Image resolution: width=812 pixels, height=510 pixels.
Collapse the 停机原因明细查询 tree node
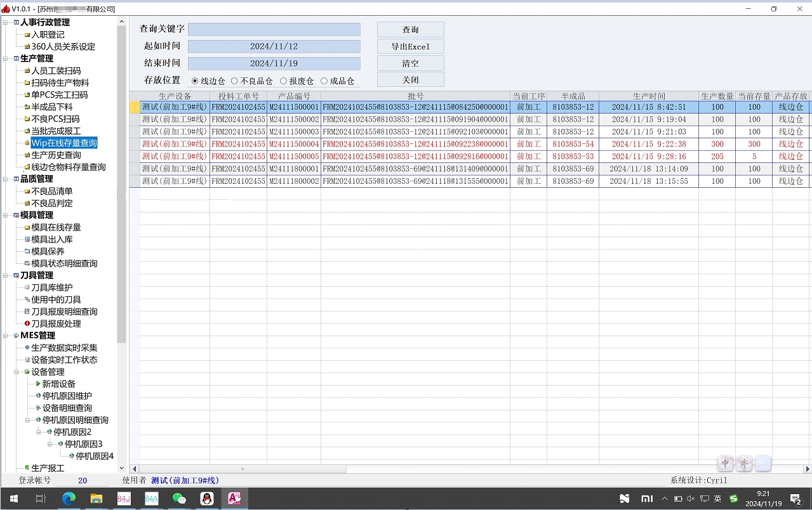[x=28, y=421]
